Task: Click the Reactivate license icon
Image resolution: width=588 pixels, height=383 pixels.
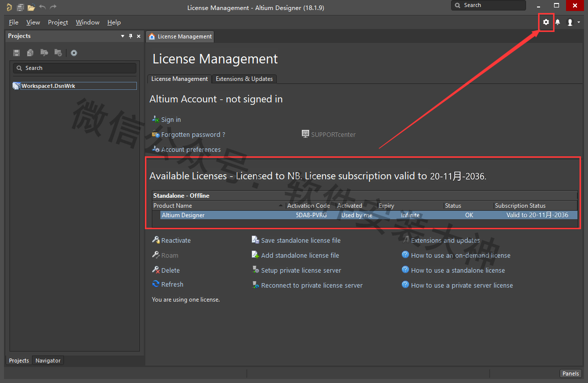Action: 156,240
